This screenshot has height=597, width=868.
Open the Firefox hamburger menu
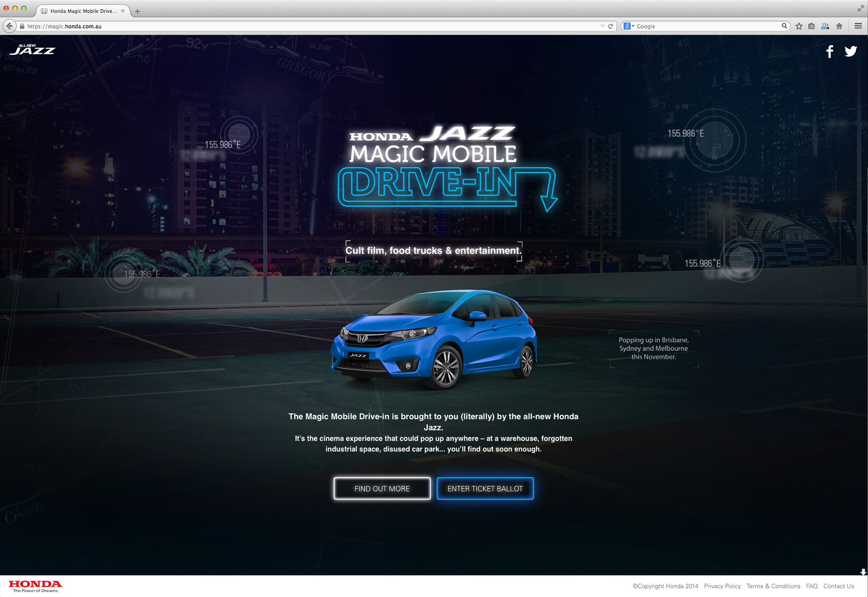pos(858,26)
